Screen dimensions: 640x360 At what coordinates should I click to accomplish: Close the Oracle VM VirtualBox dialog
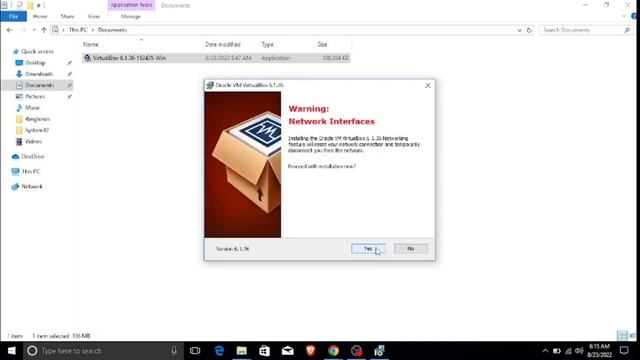click(x=428, y=85)
